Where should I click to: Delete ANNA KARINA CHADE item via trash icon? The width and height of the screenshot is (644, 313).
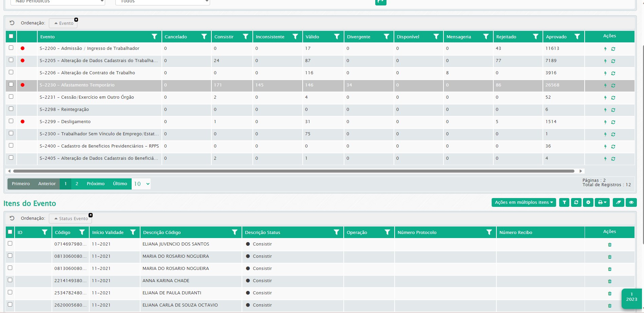(x=610, y=281)
